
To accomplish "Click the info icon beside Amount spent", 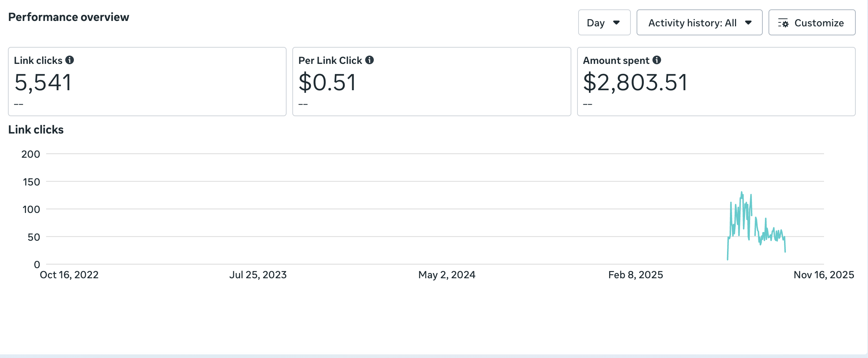I will click(657, 60).
